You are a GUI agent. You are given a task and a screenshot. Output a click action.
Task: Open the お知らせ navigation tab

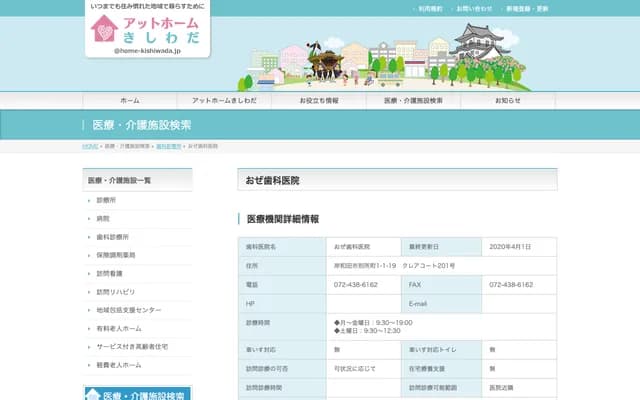(509, 101)
